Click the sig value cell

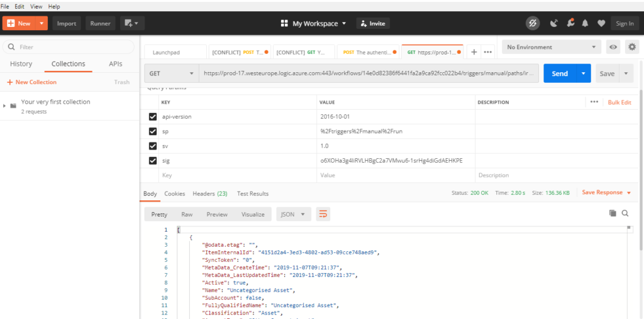[x=396, y=161]
